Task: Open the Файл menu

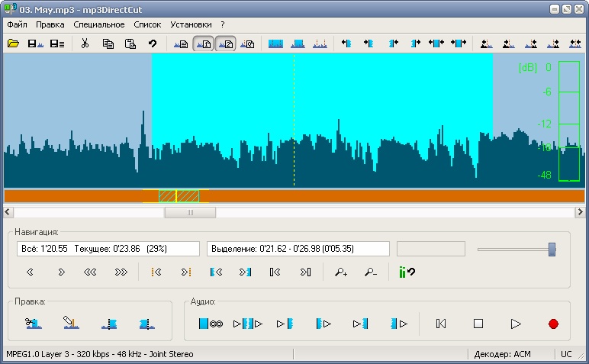Action: click(16, 24)
